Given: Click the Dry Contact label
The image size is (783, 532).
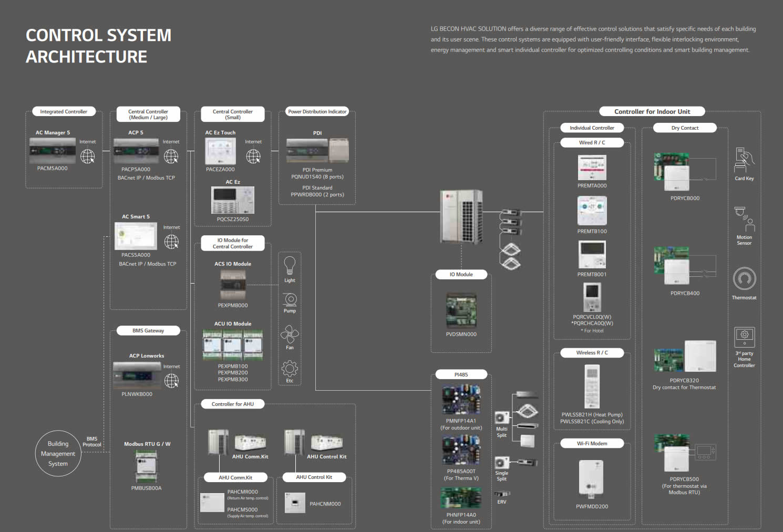Looking at the screenshot, I should tap(685, 128).
